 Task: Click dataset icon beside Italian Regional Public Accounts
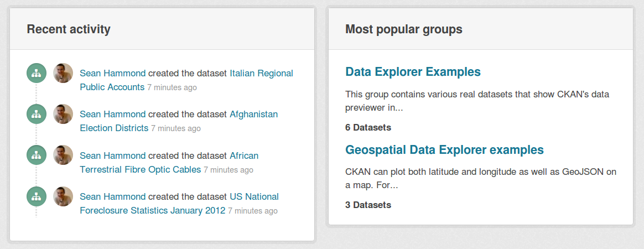tap(37, 73)
